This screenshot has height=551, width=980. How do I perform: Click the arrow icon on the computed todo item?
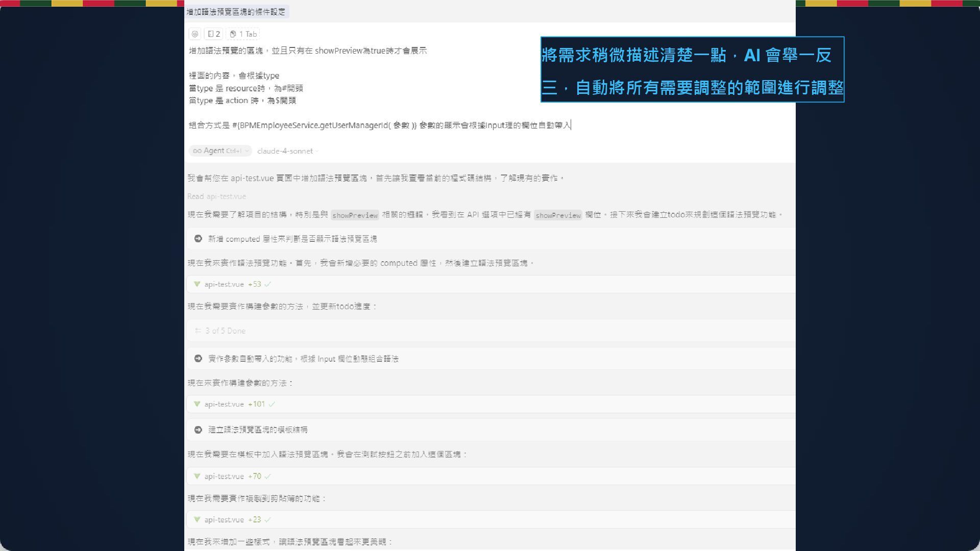click(x=199, y=239)
